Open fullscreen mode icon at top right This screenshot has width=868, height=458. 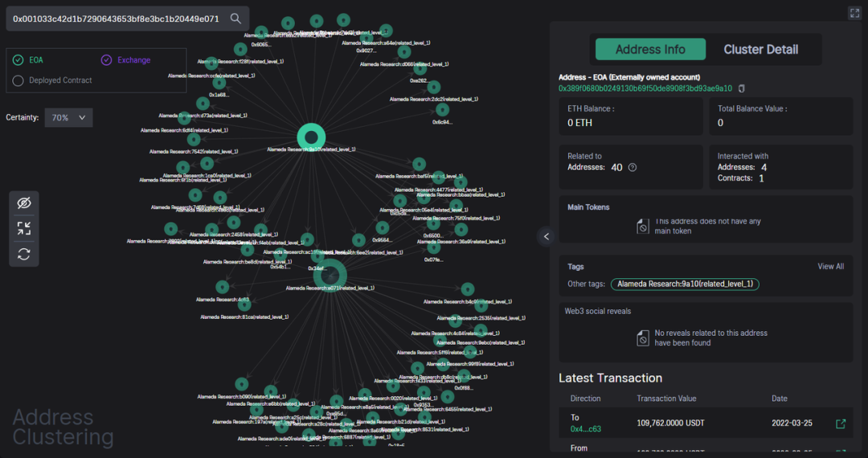854,14
